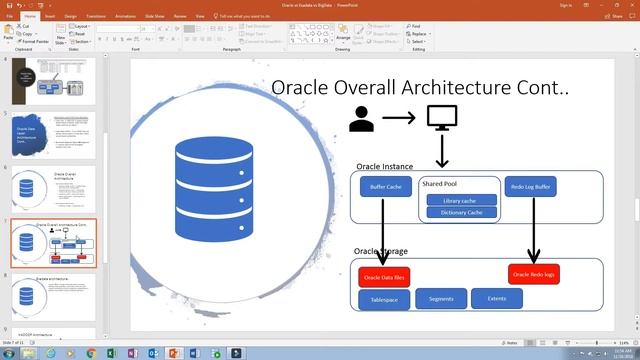Open Excel from the taskbar
This screenshot has width=640, height=360.
click(x=111, y=353)
